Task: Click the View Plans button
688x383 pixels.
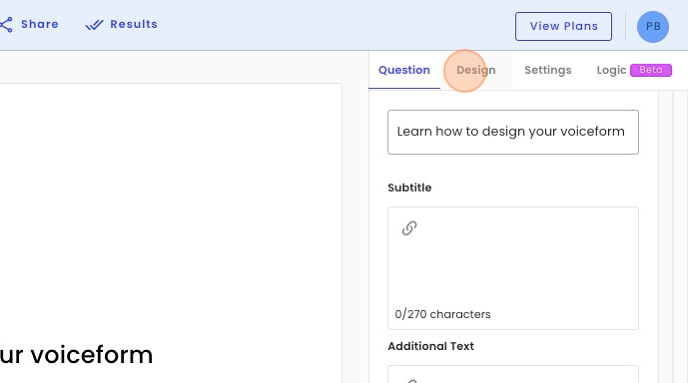Action: click(x=563, y=26)
